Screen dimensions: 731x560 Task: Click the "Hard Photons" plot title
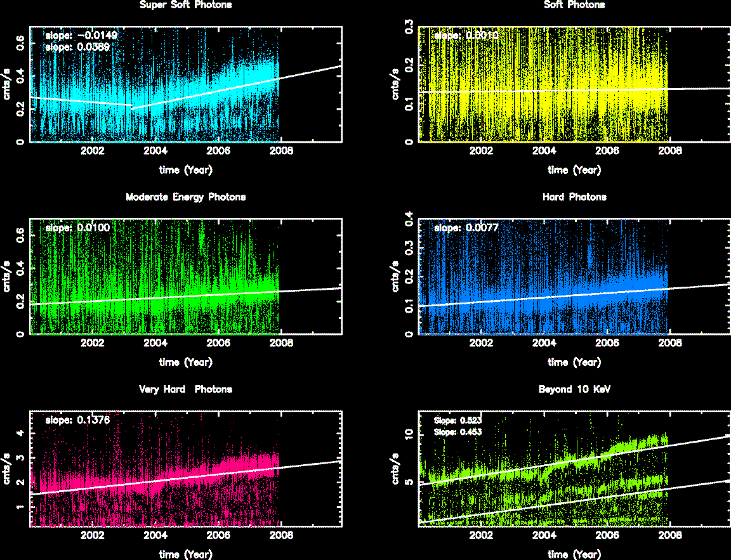tap(574, 197)
